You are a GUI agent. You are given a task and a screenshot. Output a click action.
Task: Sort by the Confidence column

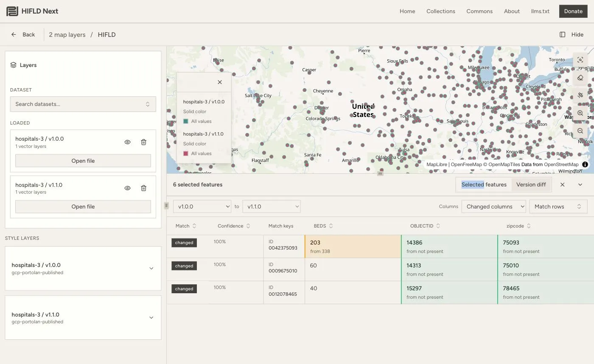pyautogui.click(x=234, y=226)
